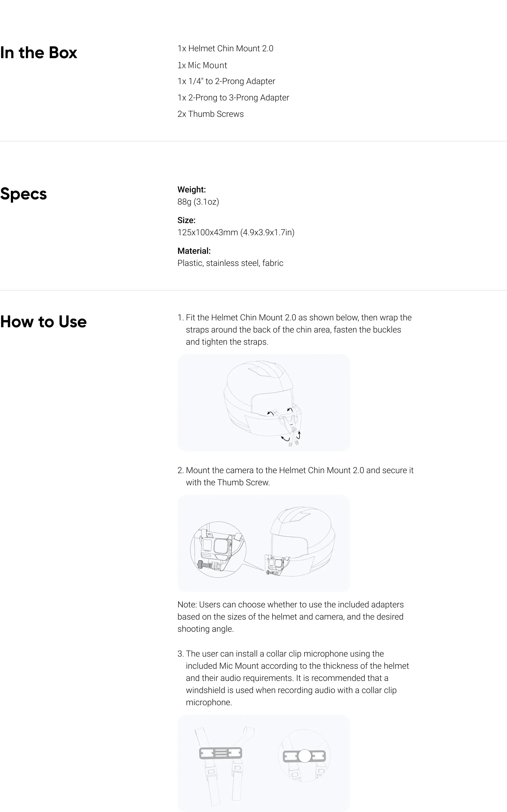The height and width of the screenshot is (812, 507).
Task: Click the "Material:" spec label
Action: point(194,251)
